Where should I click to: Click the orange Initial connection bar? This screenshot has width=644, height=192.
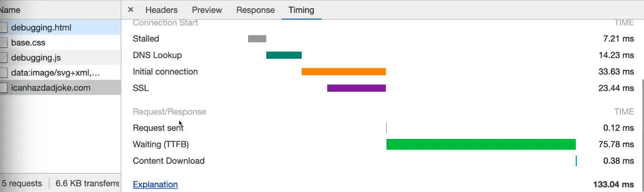pos(343,72)
